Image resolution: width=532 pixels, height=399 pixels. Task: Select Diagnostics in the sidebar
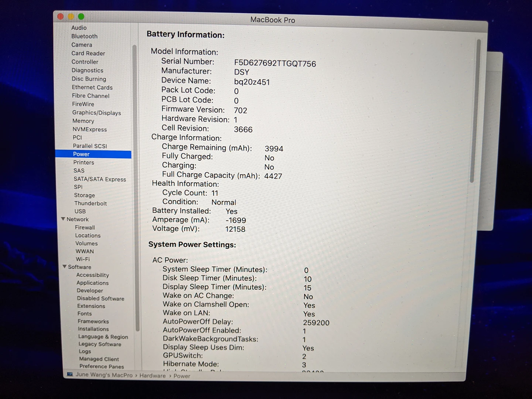click(x=87, y=70)
